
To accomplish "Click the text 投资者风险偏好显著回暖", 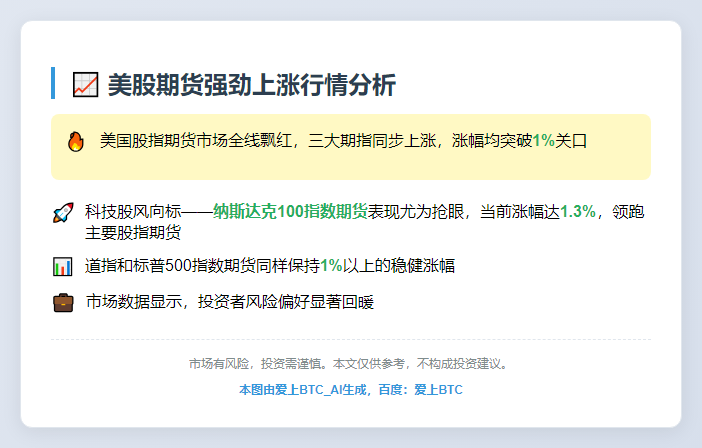I will (x=286, y=302).
